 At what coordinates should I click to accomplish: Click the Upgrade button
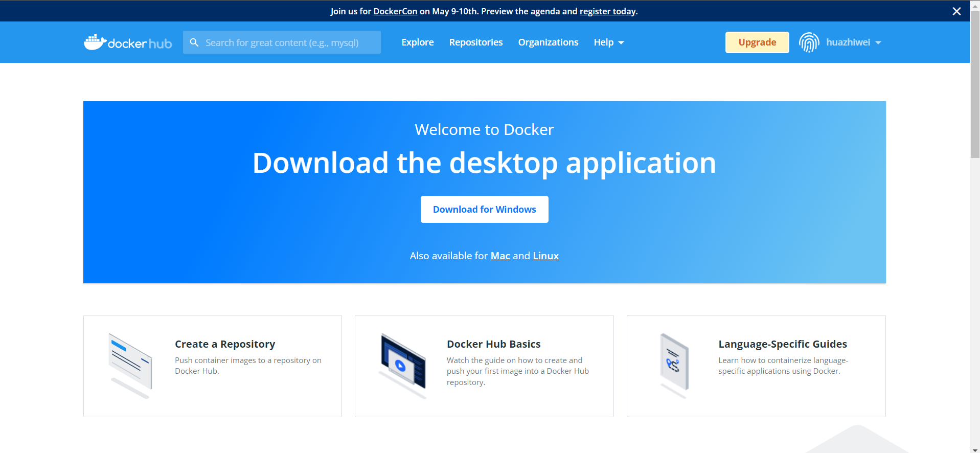coord(757,42)
